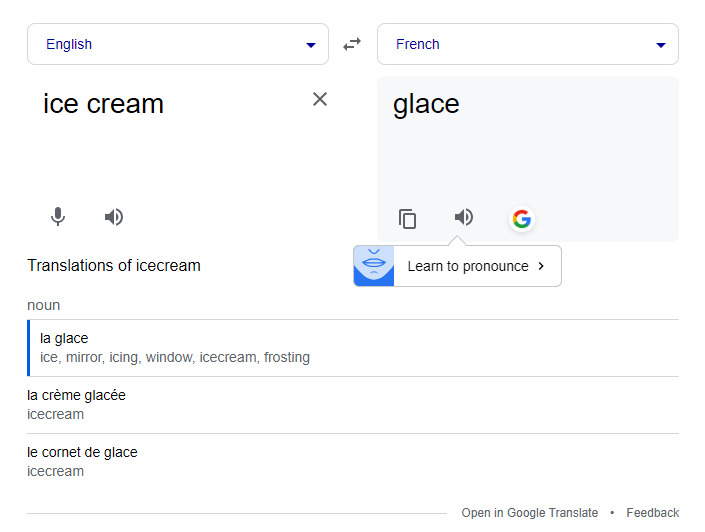
Task: Expand 'Learn to pronounce' chevron
Action: pos(541,266)
